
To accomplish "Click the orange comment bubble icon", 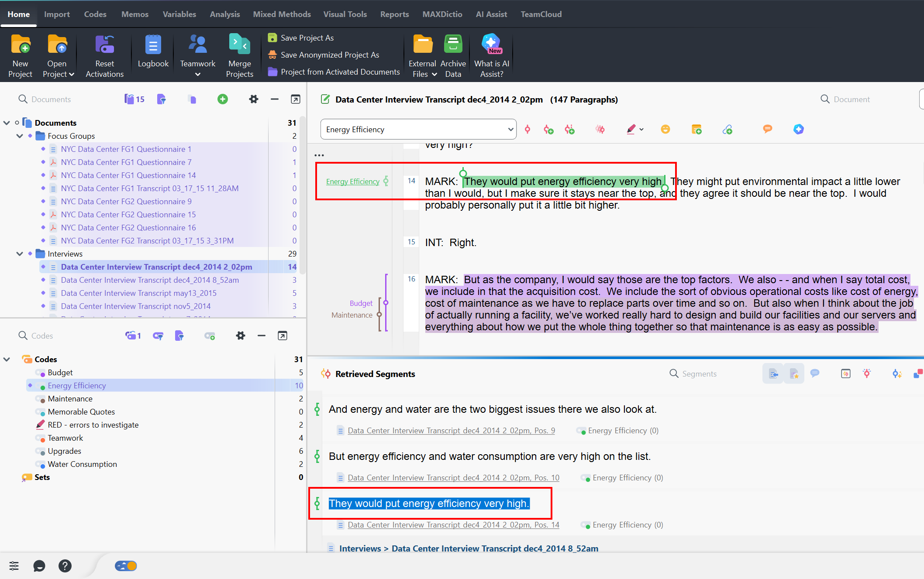I will (x=767, y=129).
